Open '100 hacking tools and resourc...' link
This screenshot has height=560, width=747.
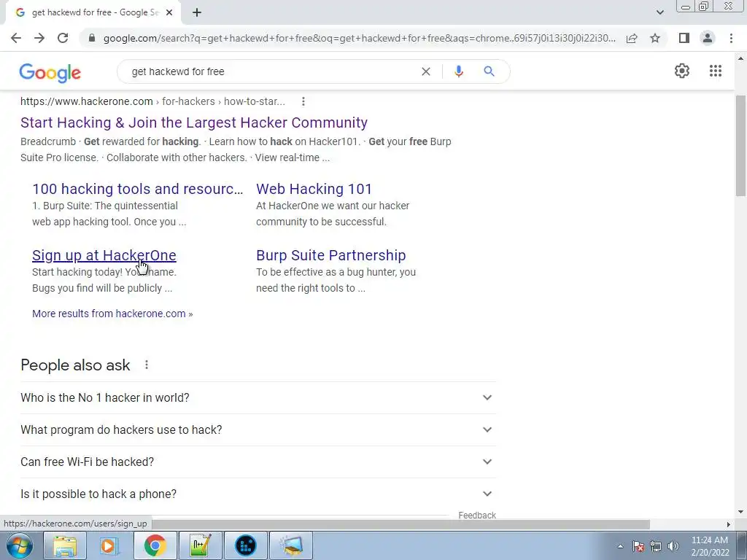click(137, 189)
